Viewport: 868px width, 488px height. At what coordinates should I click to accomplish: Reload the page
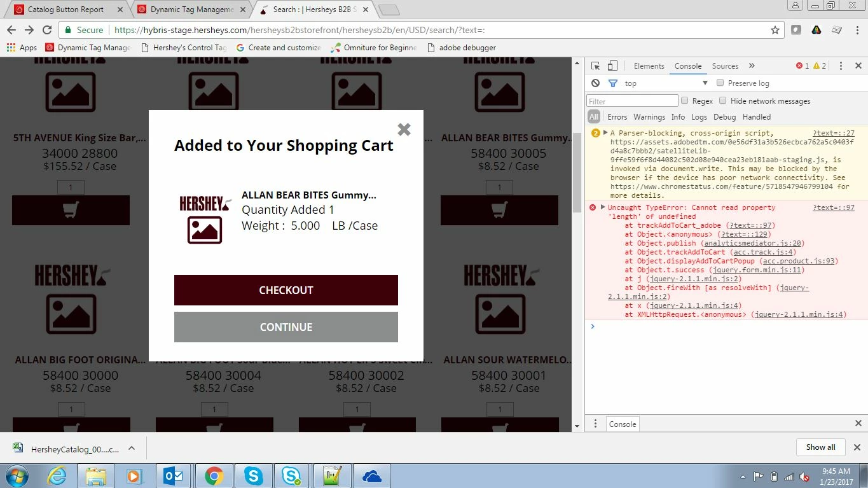click(47, 30)
